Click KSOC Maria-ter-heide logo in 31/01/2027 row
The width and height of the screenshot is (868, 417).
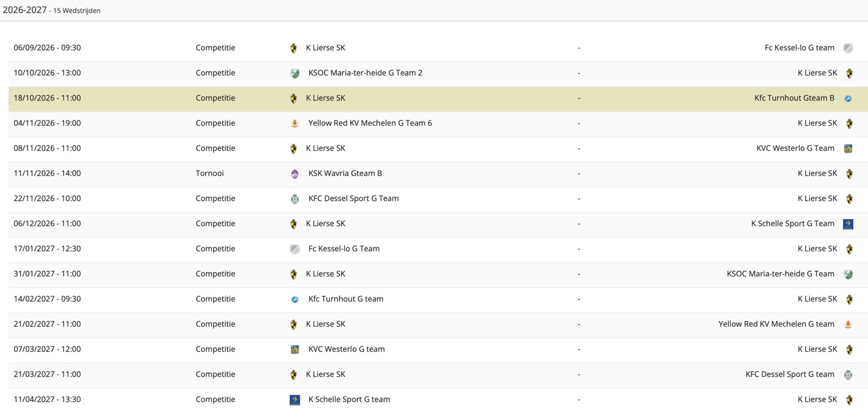click(848, 275)
